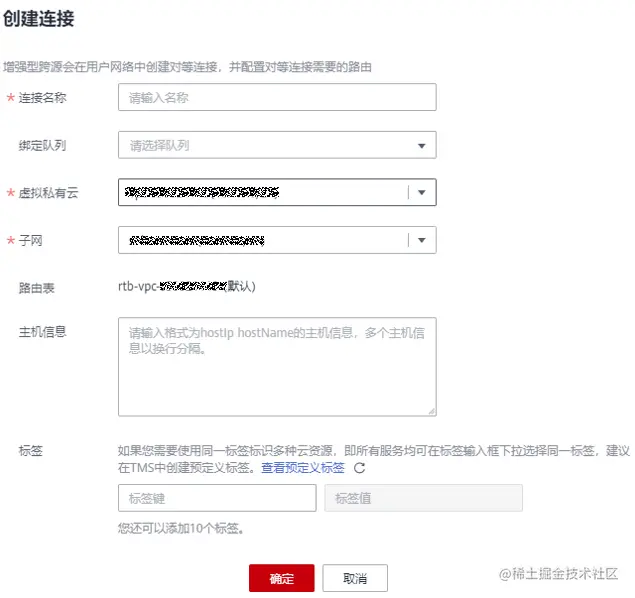This screenshot has height=598, width=635.
Task: Click the 路由表 label
Action: tap(36, 288)
